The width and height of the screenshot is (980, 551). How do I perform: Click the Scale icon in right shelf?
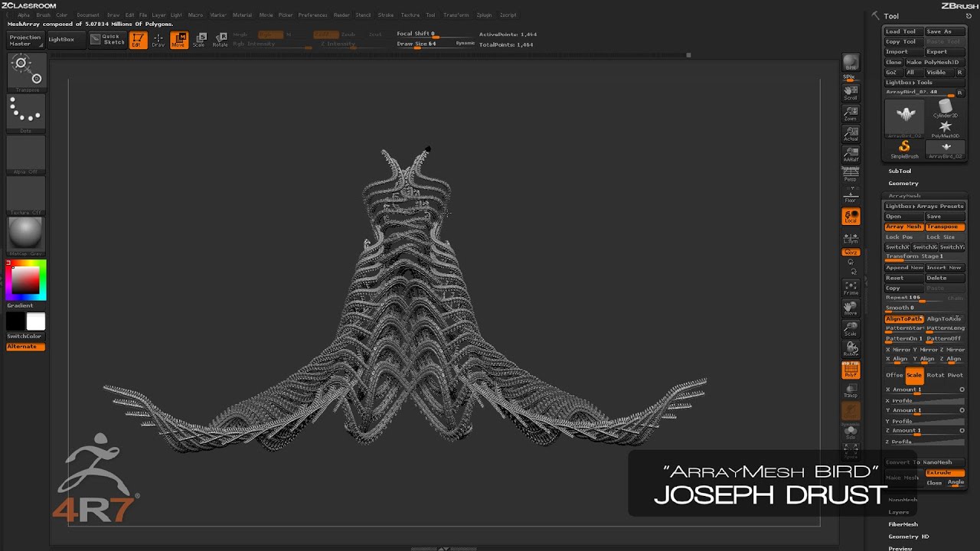coord(851,329)
